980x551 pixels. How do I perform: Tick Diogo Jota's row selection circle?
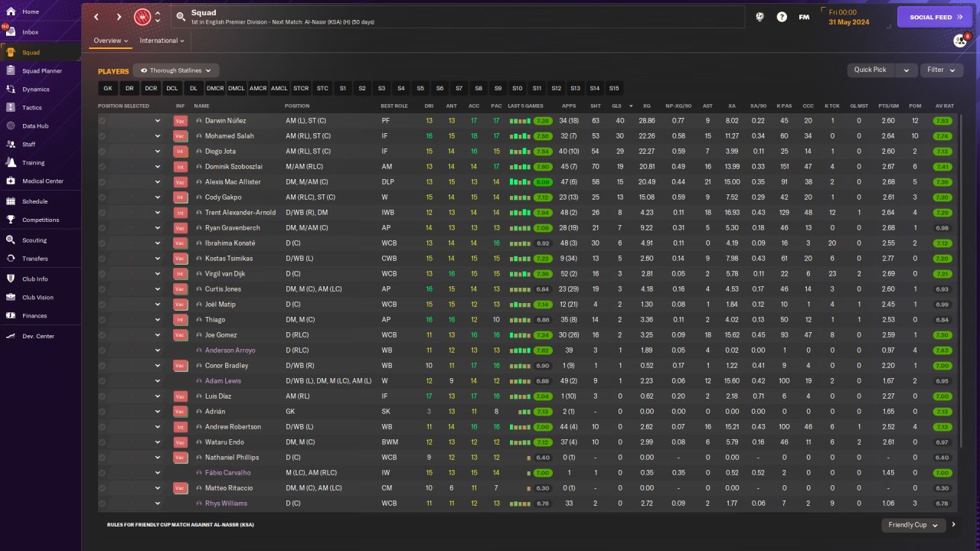pos(103,152)
